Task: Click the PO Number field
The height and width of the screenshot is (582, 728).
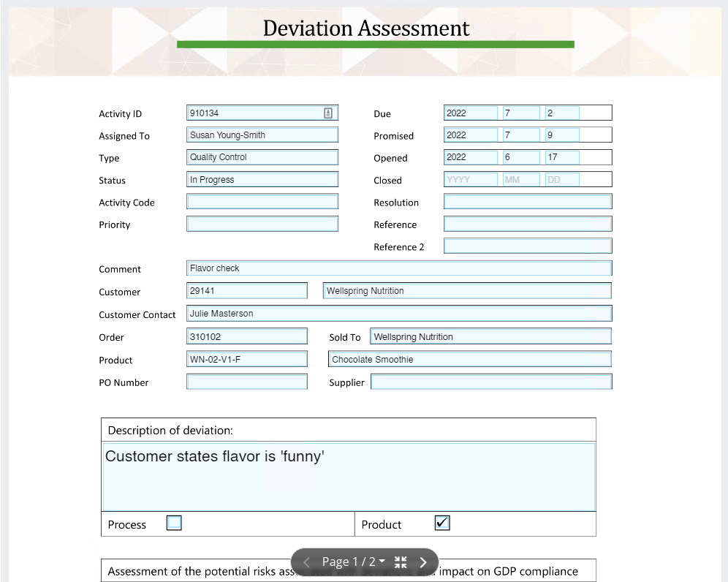Action: [246, 381]
